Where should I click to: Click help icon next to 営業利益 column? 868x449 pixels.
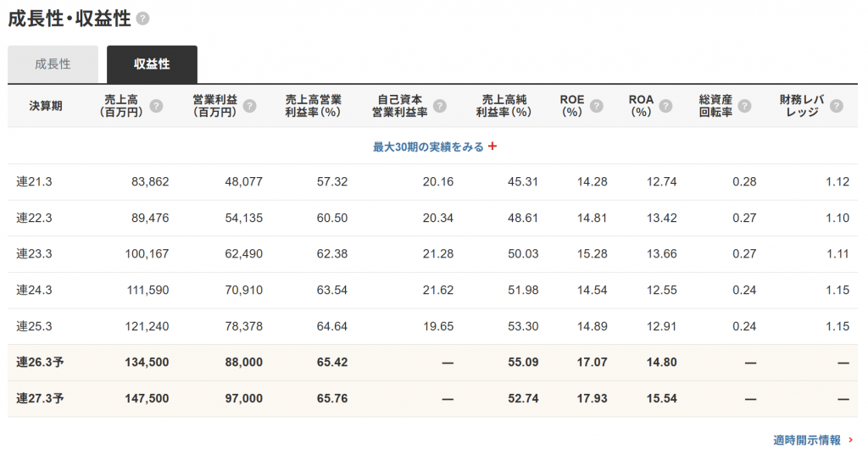coord(249,106)
